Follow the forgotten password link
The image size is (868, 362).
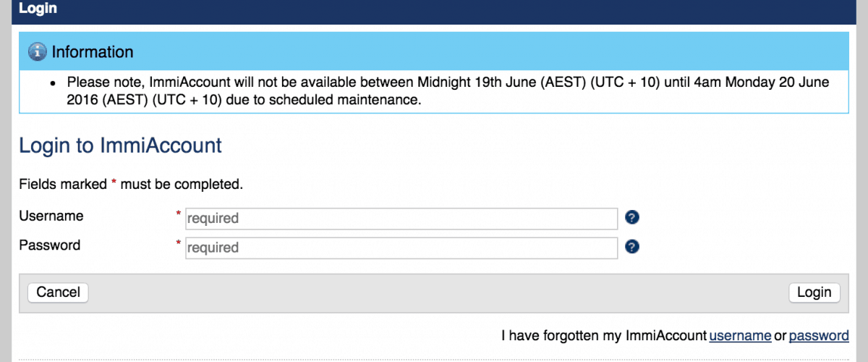click(x=818, y=335)
